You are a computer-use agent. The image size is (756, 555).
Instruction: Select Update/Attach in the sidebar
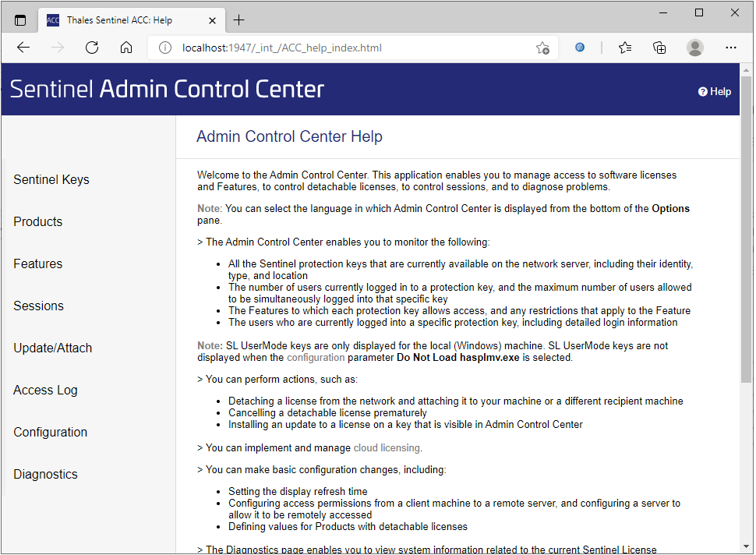tap(52, 348)
